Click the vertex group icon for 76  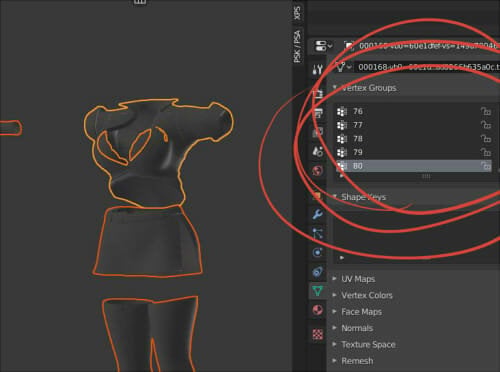tap(342, 111)
